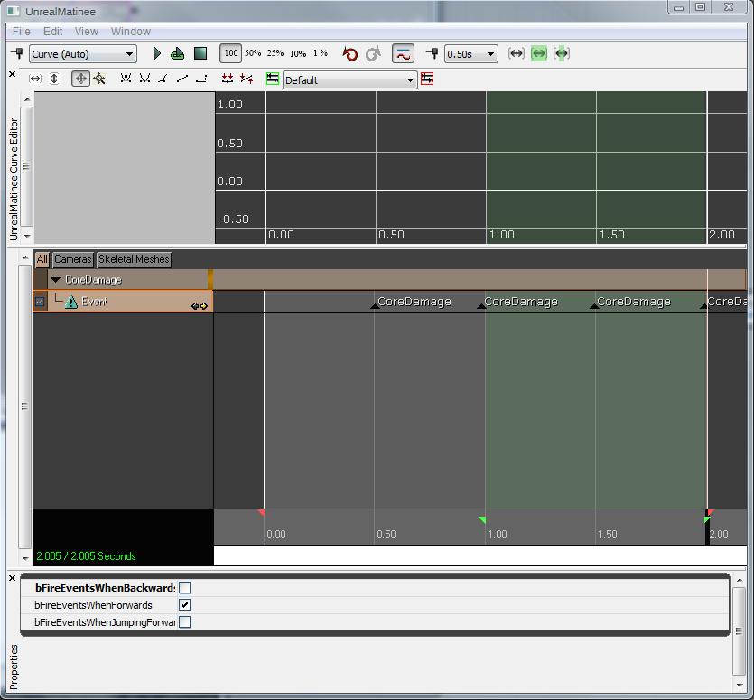This screenshot has width=754, height=700.
Task: Click the track list scrollbar up arrow
Action: (x=25, y=258)
